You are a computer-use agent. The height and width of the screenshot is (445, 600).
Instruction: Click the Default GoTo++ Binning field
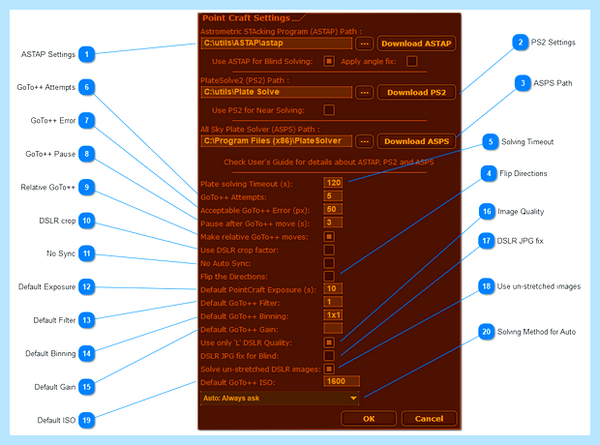click(333, 315)
